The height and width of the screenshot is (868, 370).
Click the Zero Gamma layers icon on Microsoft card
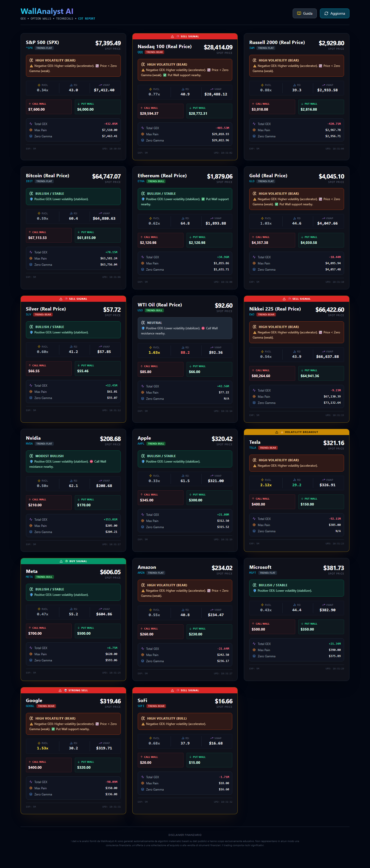(x=254, y=656)
